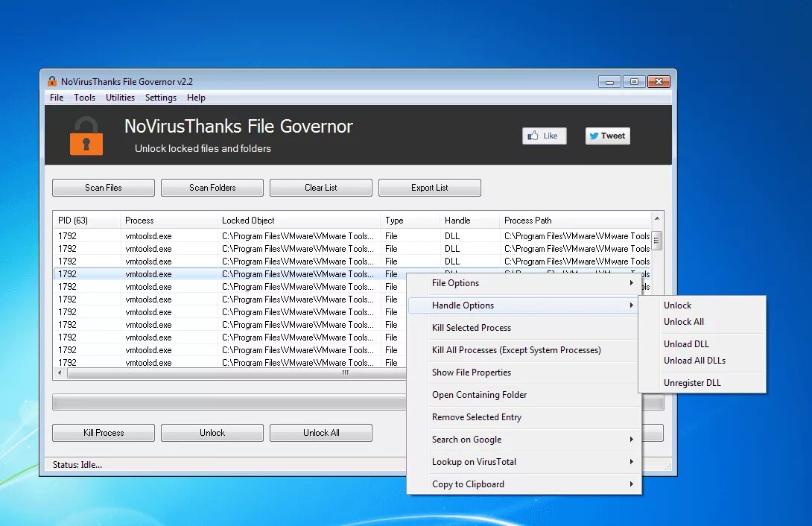Viewport: 812px width, 526px height.
Task: Maximize the File Governor window
Action: 634,82
